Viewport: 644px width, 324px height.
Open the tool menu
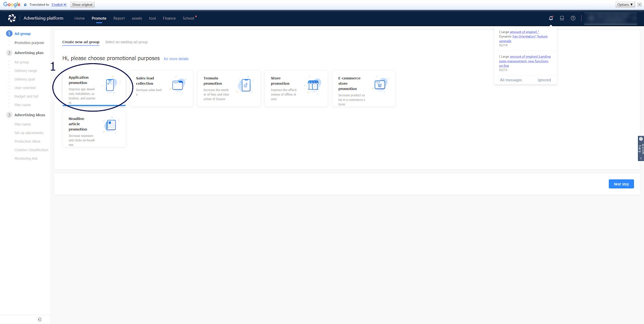click(x=152, y=19)
